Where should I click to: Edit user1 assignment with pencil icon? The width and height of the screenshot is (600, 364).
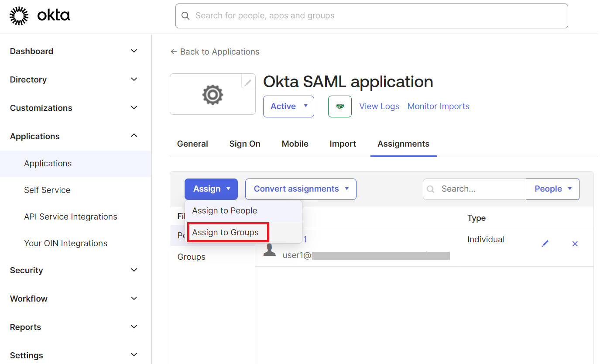tap(545, 244)
